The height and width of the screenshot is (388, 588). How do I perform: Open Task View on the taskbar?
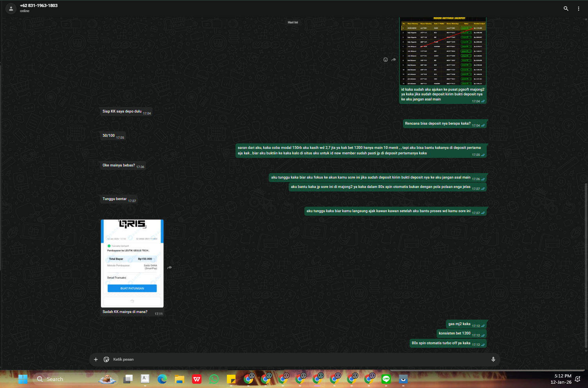point(128,379)
